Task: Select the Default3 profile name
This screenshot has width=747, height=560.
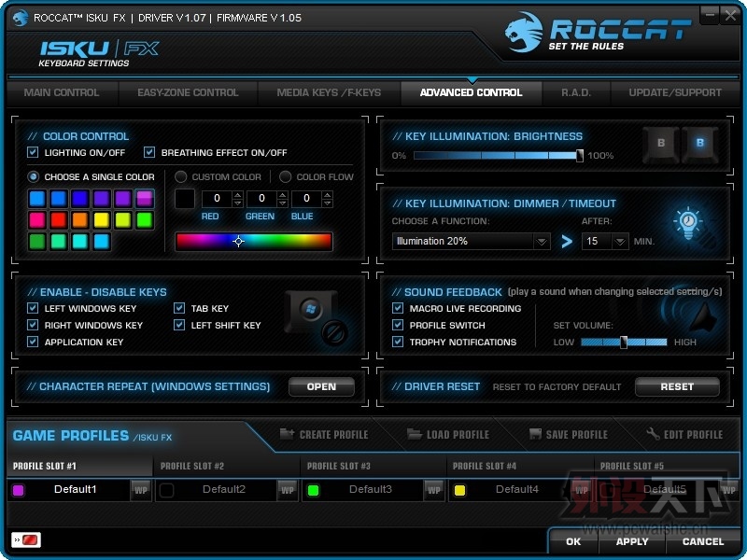Action: click(x=370, y=489)
